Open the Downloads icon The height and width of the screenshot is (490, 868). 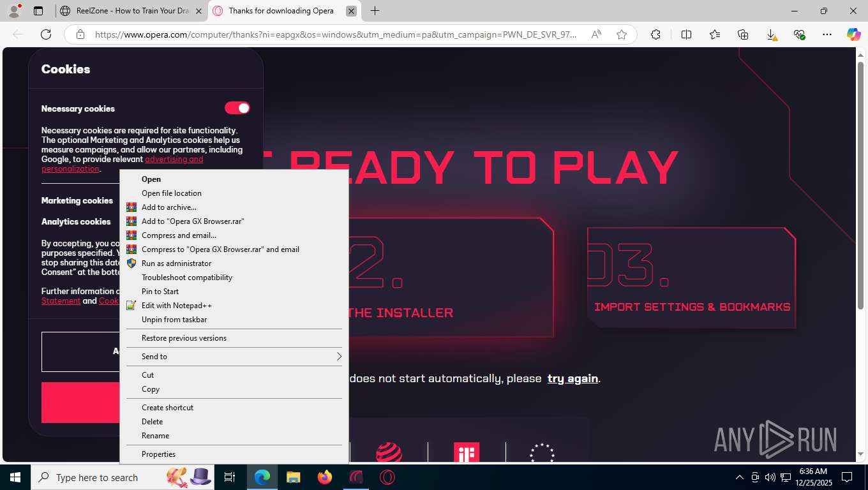(771, 34)
